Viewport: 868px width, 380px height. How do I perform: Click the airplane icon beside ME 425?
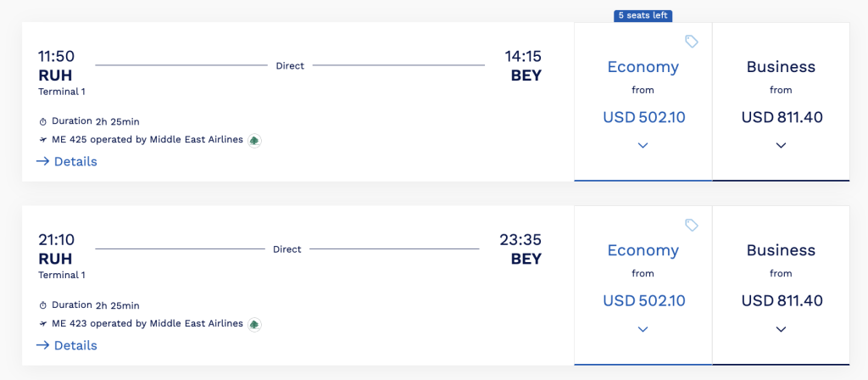[x=43, y=140]
